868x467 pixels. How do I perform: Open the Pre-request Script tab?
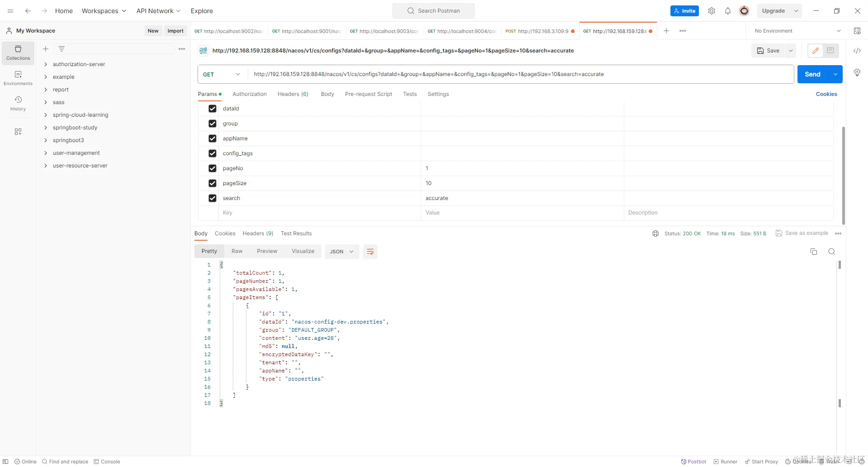[x=368, y=94]
